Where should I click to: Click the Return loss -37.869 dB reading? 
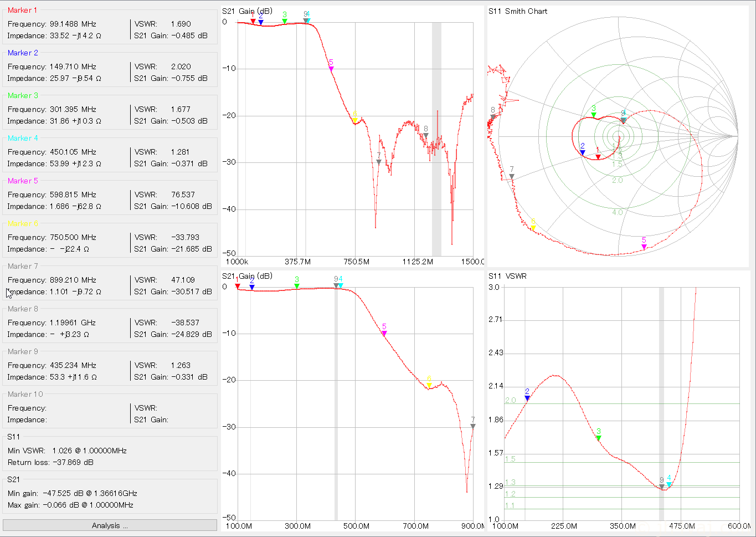click(x=50, y=462)
